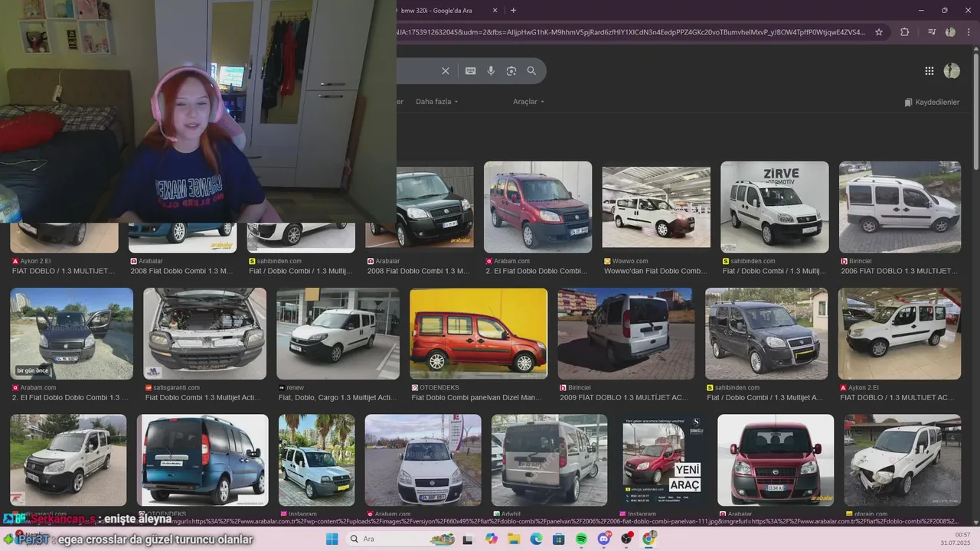980x551 pixels.
Task: Open Google Lens image search
Action: tap(511, 71)
